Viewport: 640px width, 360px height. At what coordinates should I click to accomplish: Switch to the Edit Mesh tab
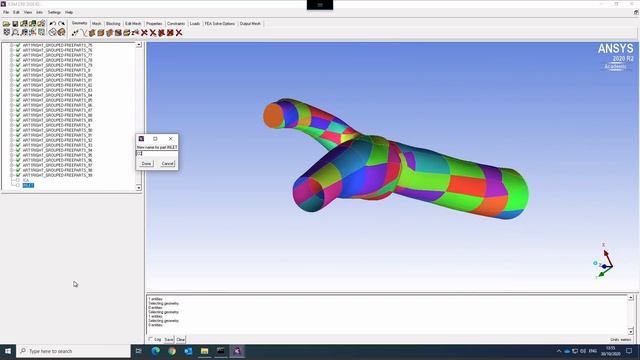pyautogui.click(x=133, y=24)
